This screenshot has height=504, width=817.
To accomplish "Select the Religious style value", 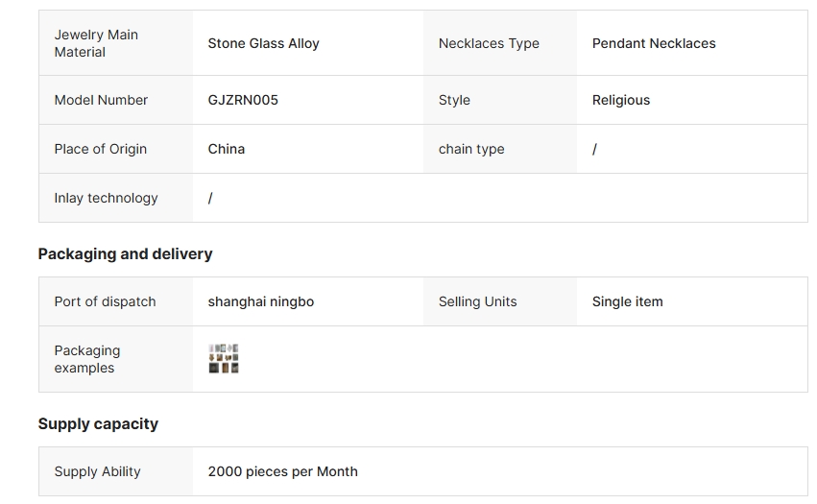I will tap(620, 100).
